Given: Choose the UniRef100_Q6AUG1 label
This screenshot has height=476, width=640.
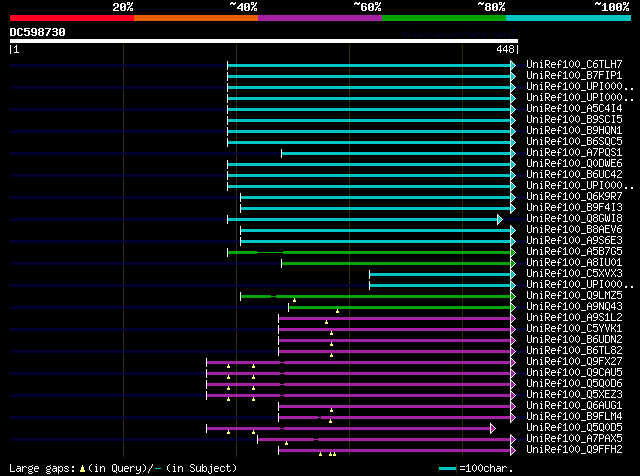Looking at the screenshot, I should pyautogui.click(x=574, y=406).
